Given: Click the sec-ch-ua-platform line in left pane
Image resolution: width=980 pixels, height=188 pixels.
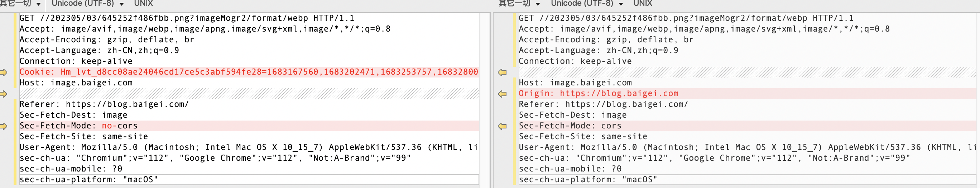Looking at the screenshot, I should [249, 180].
